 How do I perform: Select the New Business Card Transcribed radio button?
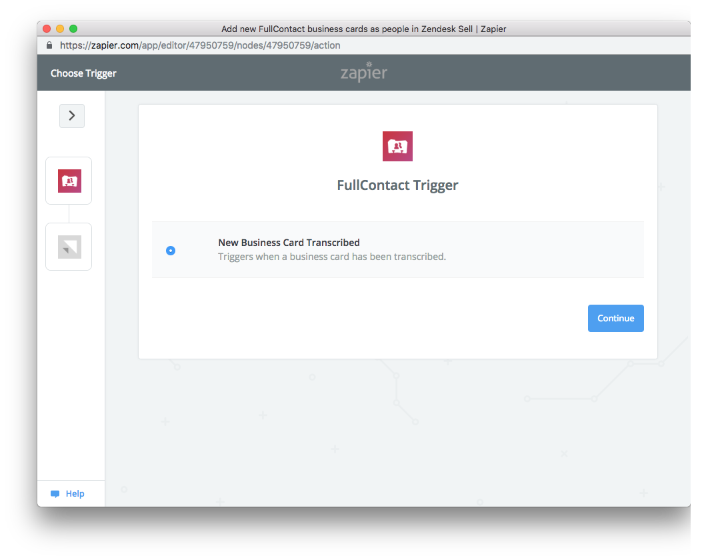click(171, 251)
